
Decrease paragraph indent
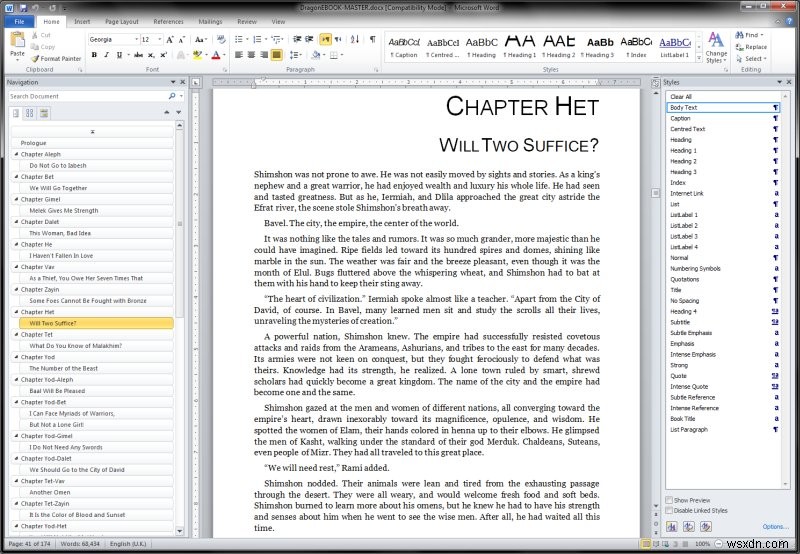pos(297,39)
